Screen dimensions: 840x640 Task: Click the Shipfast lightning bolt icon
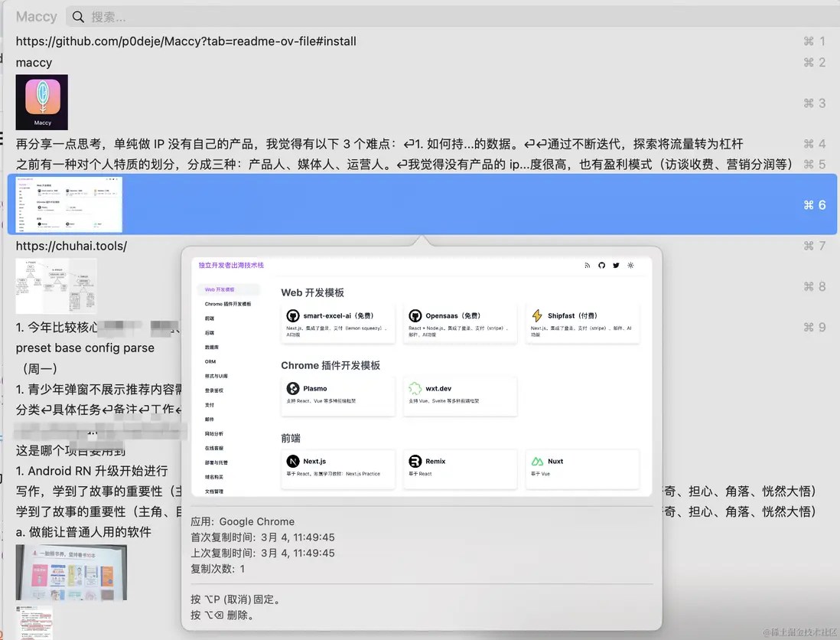coord(537,315)
